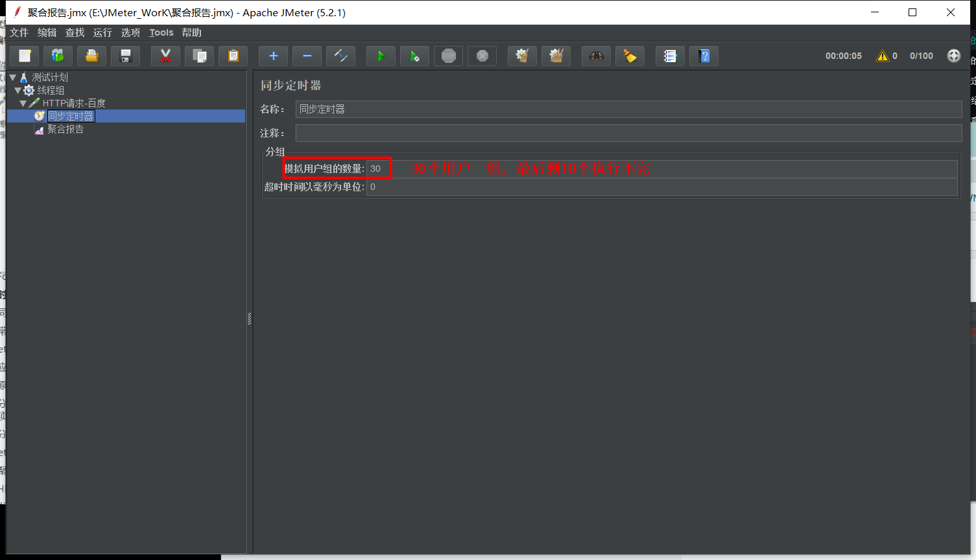
Task: Click the Clear results broom icon
Action: coord(523,56)
